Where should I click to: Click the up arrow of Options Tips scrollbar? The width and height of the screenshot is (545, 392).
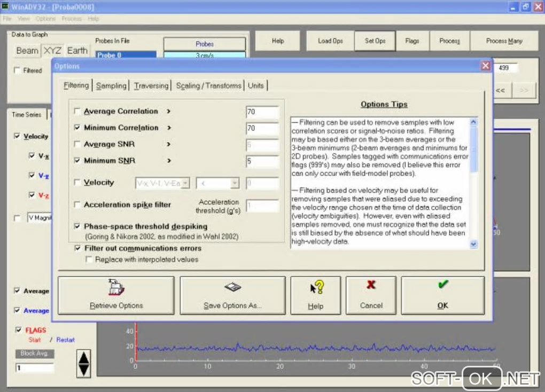473,122
